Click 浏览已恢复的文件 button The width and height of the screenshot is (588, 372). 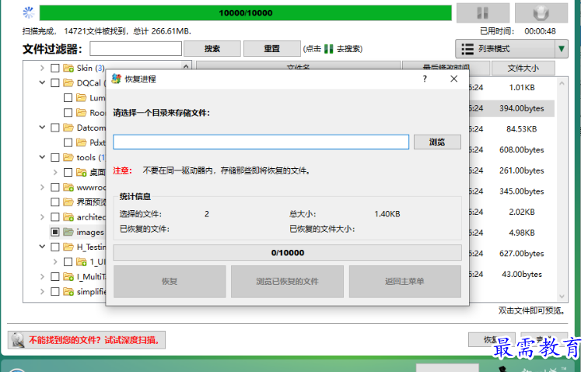coord(287,282)
